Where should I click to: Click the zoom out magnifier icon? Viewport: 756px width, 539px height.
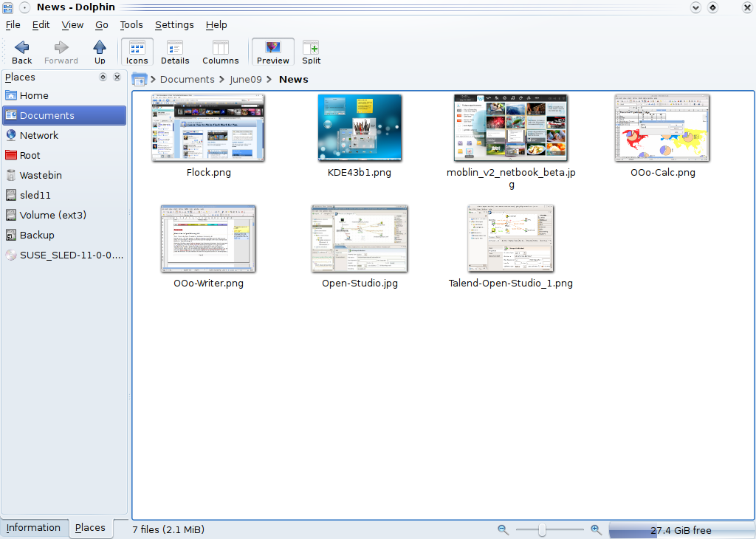tap(503, 529)
